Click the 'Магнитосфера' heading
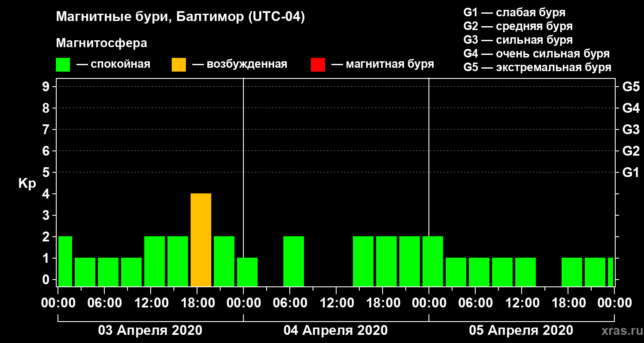Screen dimensions: 644x343 pyautogui.click(x=101, y=43)
